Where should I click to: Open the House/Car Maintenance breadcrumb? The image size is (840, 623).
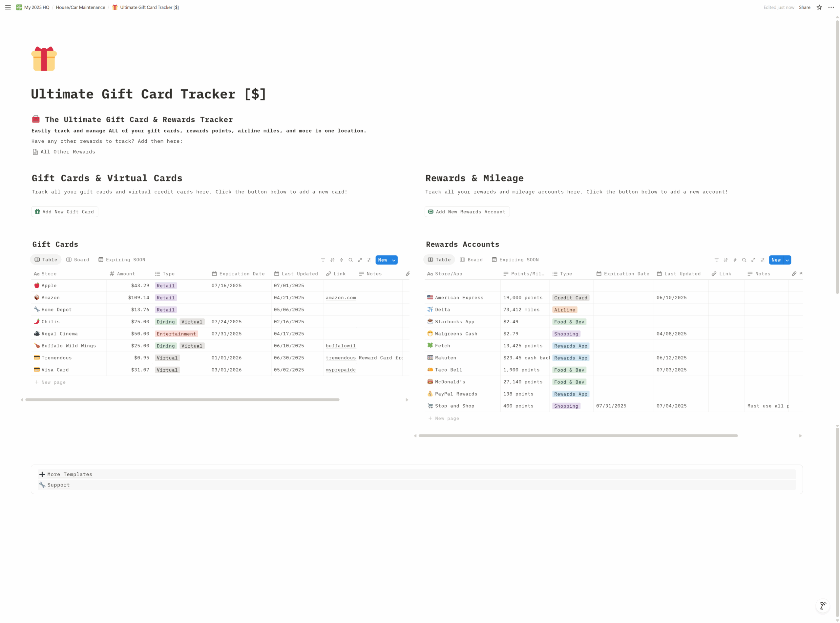pyautogui.click(x=80, y=7)
